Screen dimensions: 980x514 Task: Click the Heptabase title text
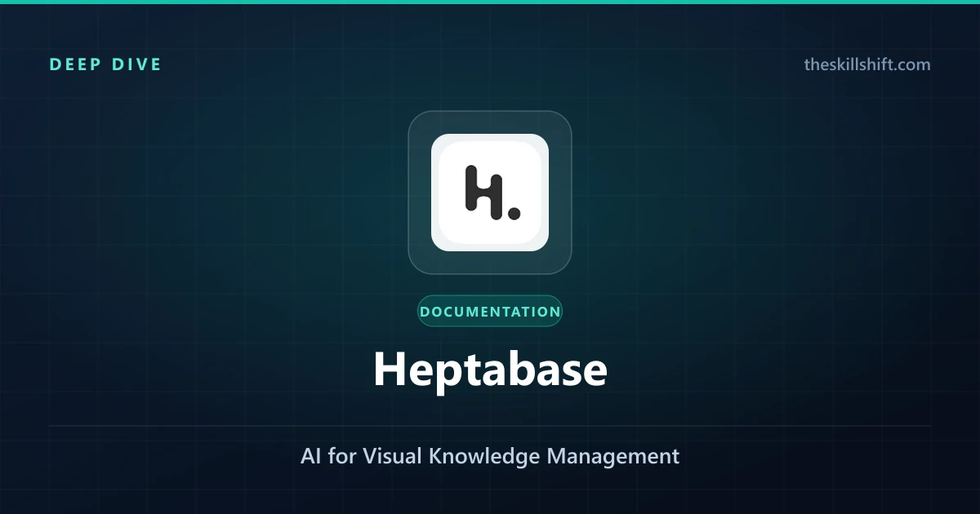coord(490,370)
